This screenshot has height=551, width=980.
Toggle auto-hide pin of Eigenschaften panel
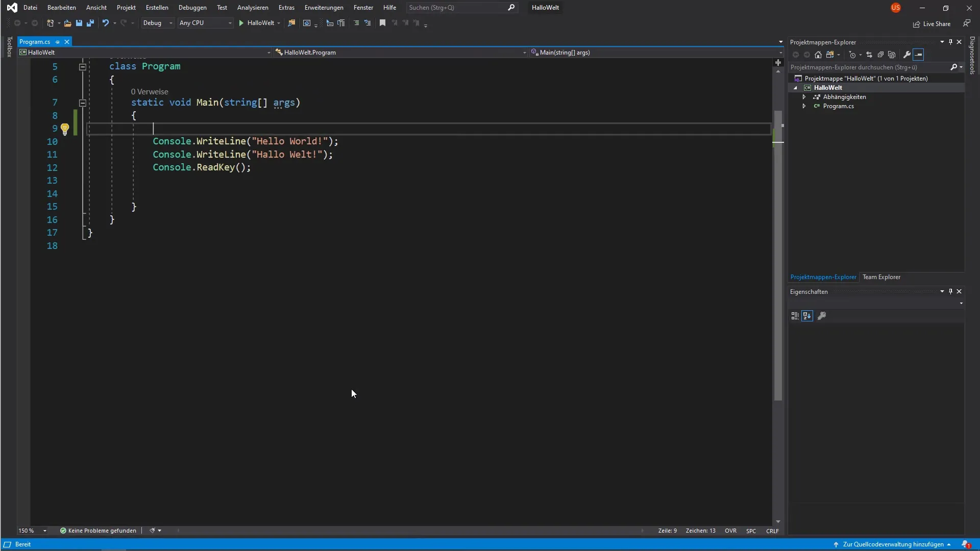(950, 291)
